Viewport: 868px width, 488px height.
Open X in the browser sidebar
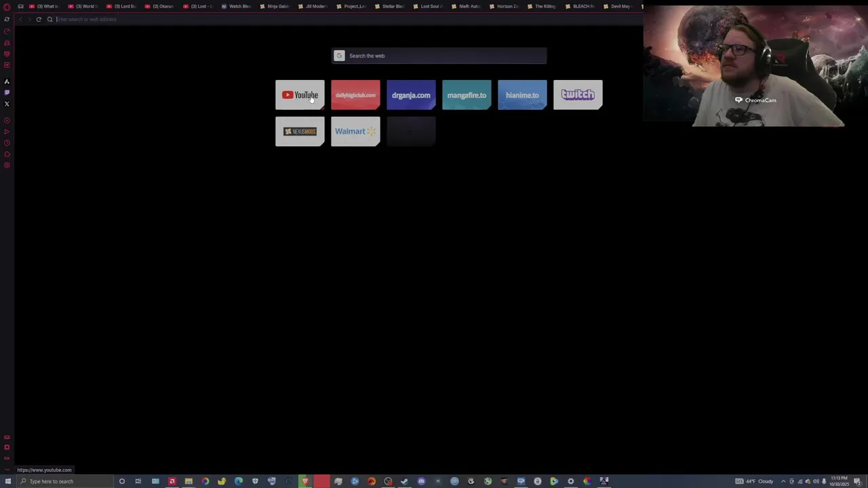pyautogui.click(x=7, y=104)
